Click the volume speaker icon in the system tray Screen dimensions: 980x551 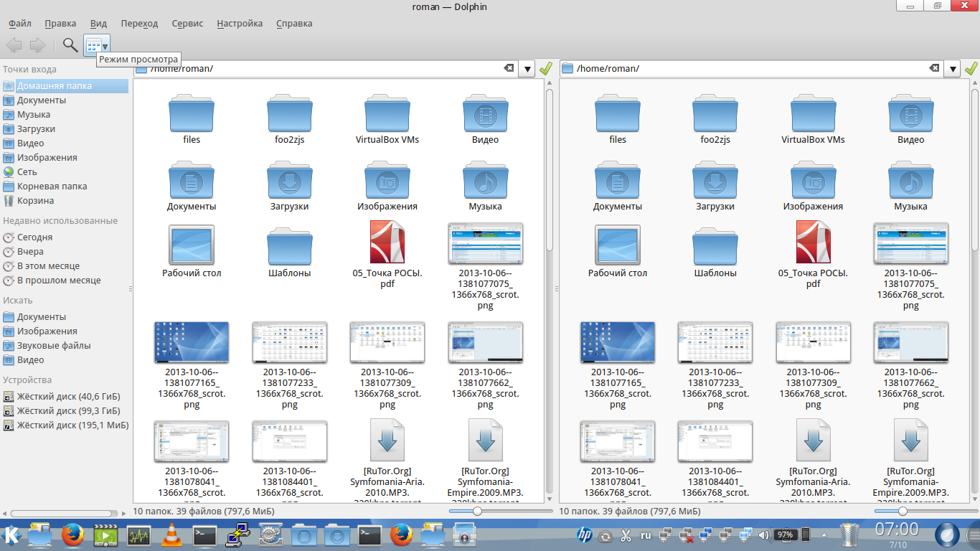pyautogui.click(x=763, y=535)
